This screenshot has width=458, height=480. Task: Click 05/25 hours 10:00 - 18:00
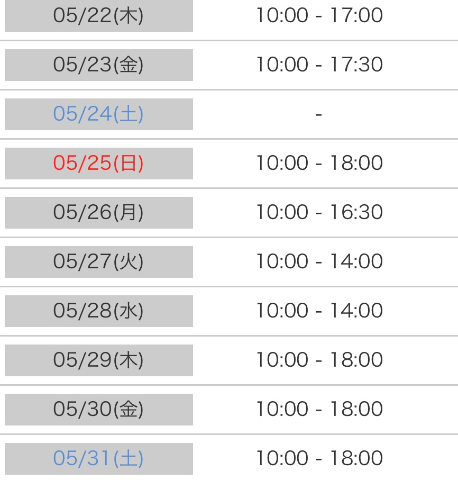click(320, 163)
